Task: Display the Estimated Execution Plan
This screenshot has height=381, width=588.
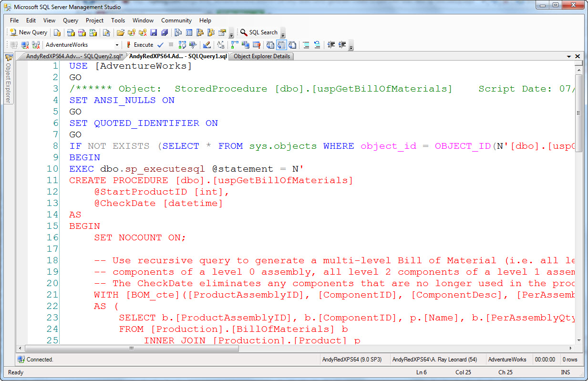Action: tap(182, 45)
